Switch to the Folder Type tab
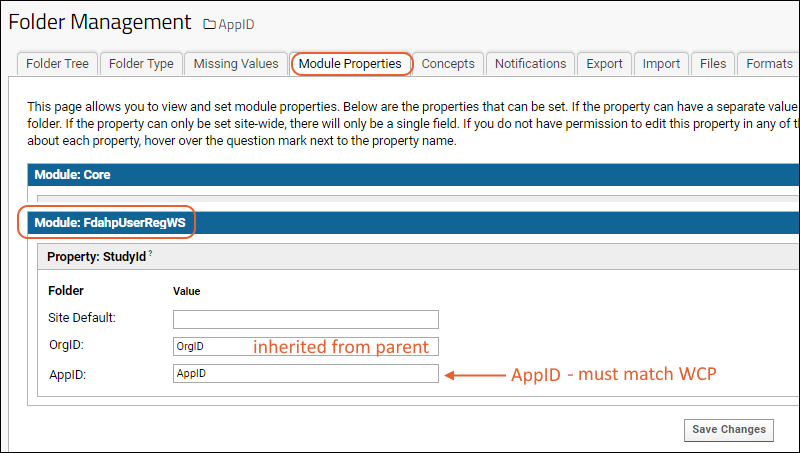 tap(141, 63)
